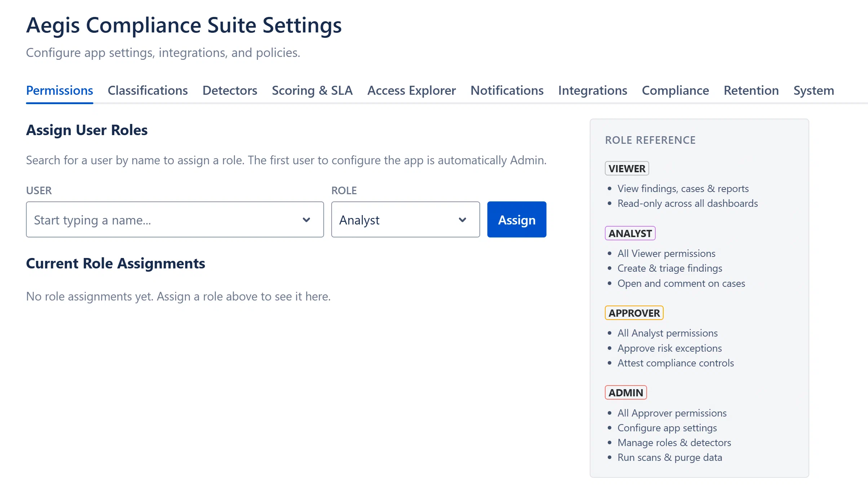The image size is (868, 503).
Task: Click the 'Search for a user by name' description
Action: click(286, 160)
